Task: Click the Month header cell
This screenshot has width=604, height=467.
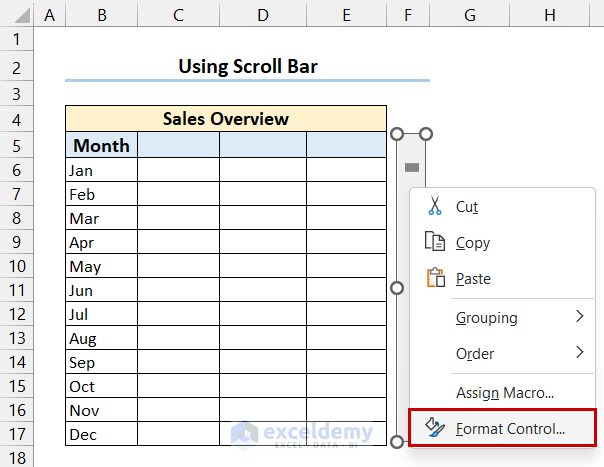Action: click(101, 145)
